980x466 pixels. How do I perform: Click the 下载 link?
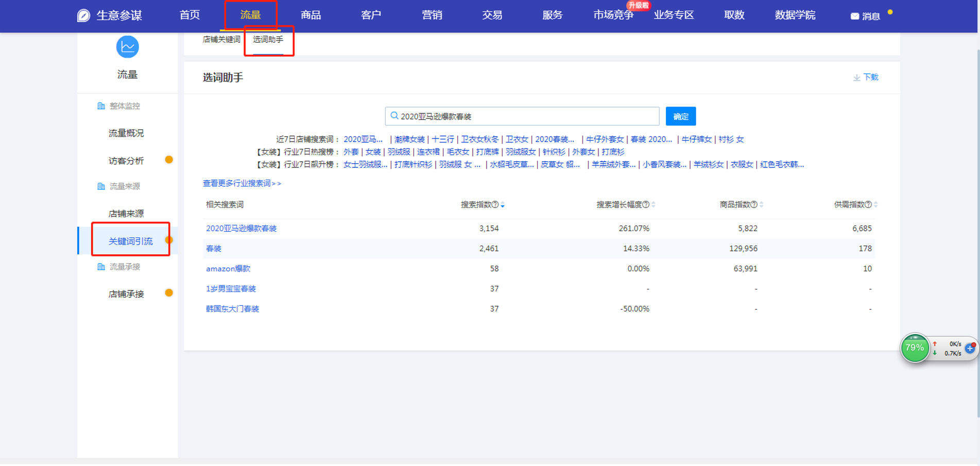(x=871, y=77)
